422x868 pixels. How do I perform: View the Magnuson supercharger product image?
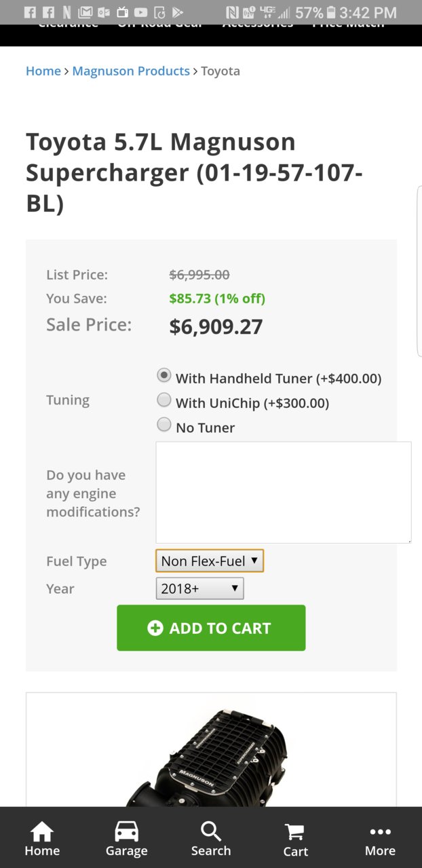tap(211, 753)
